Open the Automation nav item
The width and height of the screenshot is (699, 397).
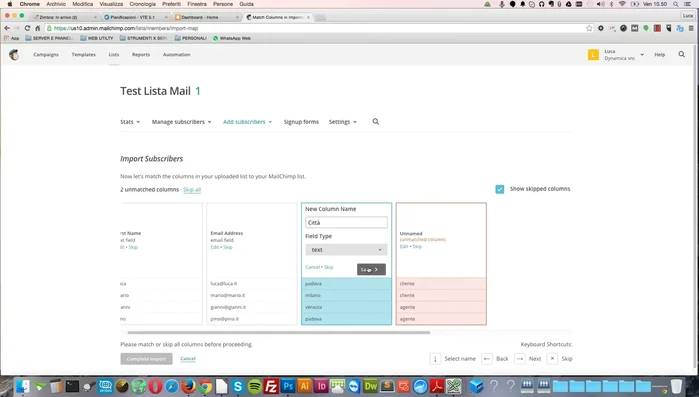tap(177, 54)
